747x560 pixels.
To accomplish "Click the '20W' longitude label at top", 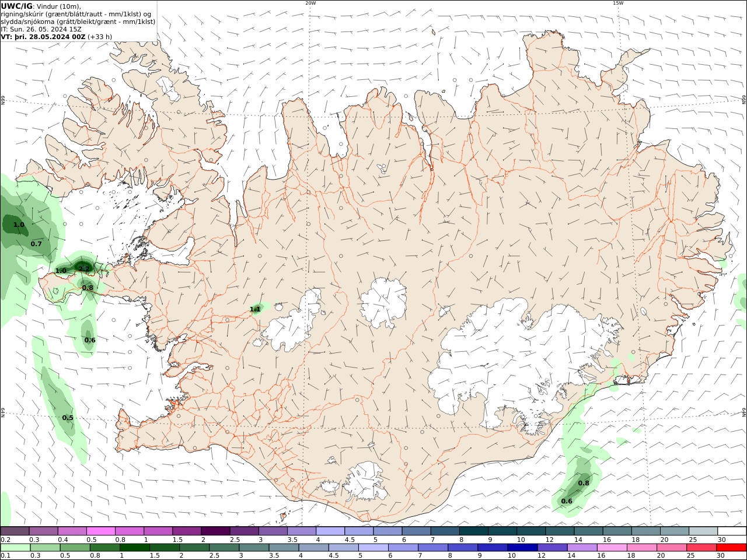I will tap(310, 3).
